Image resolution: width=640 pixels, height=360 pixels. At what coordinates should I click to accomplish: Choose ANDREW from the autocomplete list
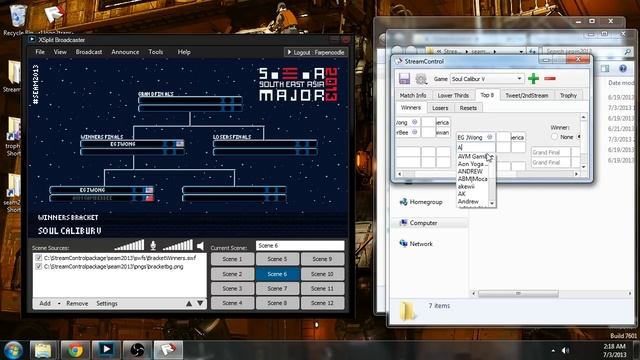(473, 171)
